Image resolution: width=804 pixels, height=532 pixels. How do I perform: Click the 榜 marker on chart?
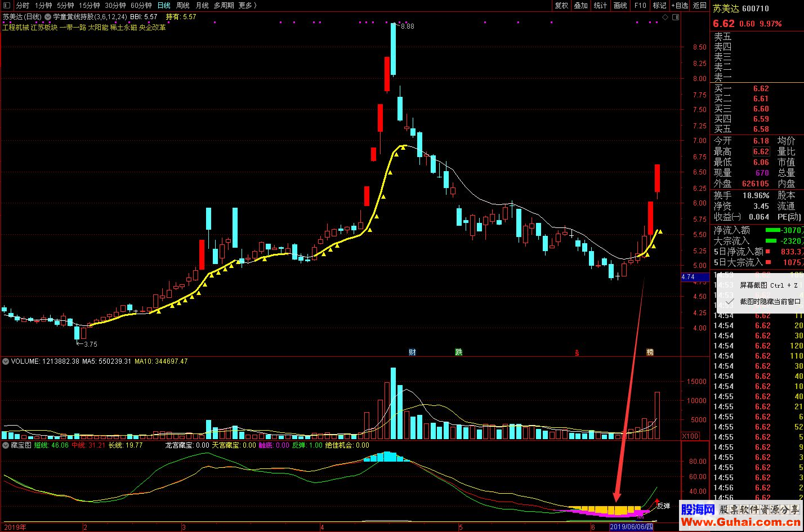[650, 352]
